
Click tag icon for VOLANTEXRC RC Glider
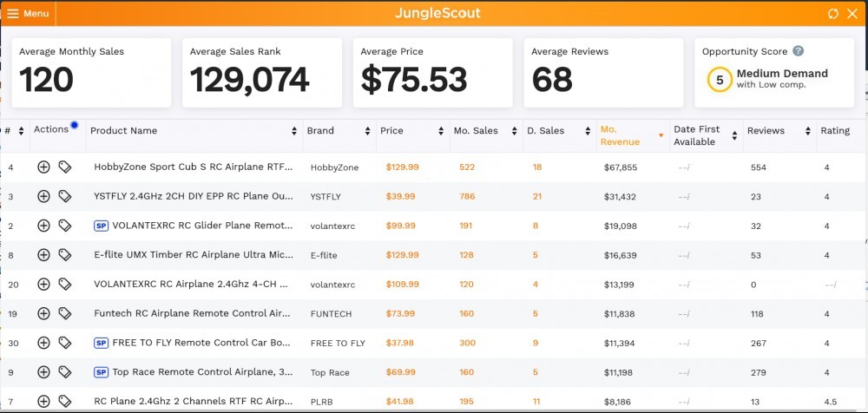pyautogui.click(x=65, y=226)
